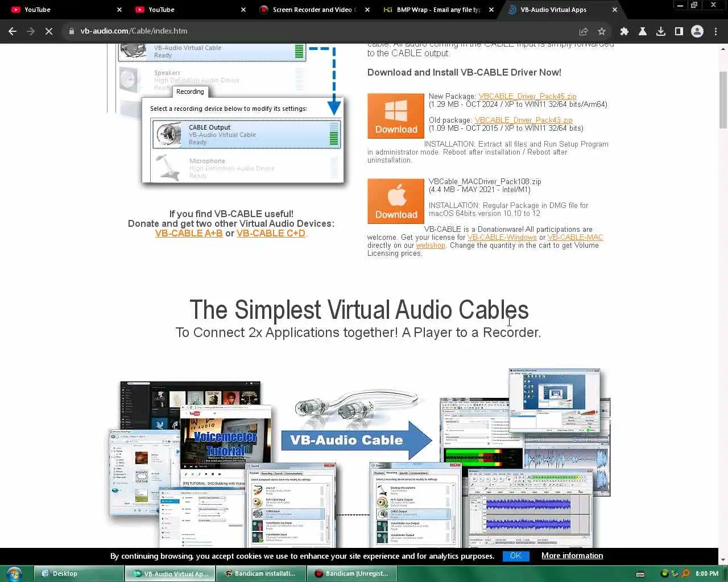Accept cookies with the OK button
Viewport: 728px width, 582px height.
(516, 556)
